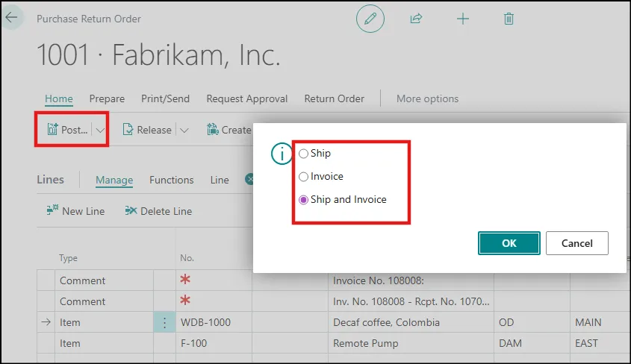Viewport: 631px width, 364px height.
Task: Click Delete Line action
Action: [158, 211]
